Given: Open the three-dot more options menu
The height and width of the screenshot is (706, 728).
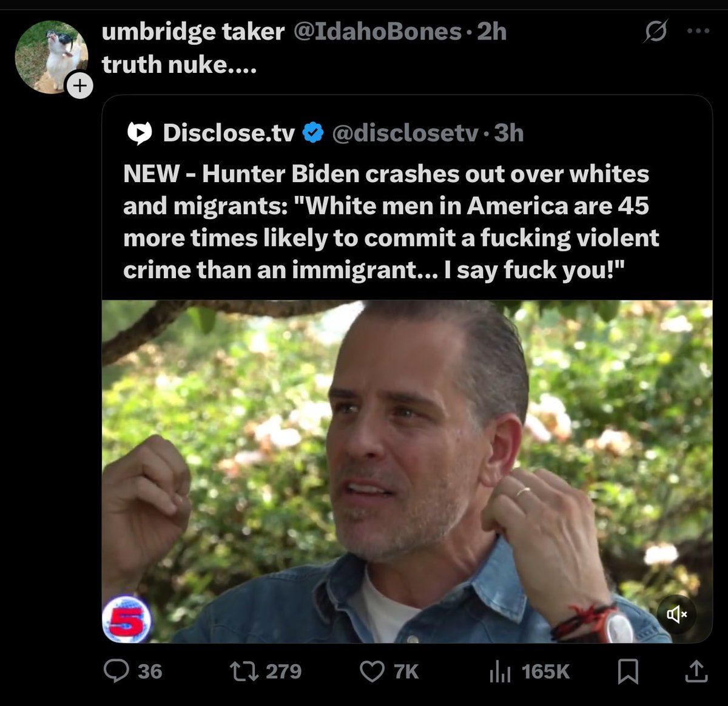Looking at the screenshot, I should [x=698, y=31].
